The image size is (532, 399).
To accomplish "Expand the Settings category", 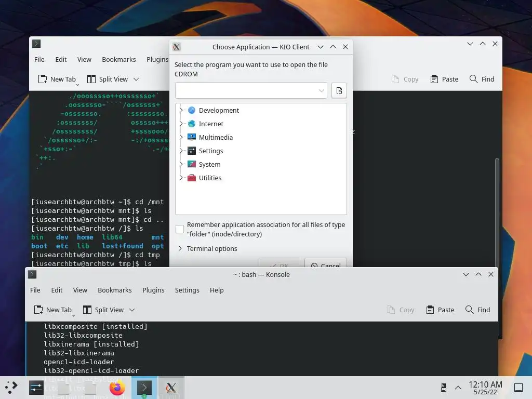I will coord(181,151).
